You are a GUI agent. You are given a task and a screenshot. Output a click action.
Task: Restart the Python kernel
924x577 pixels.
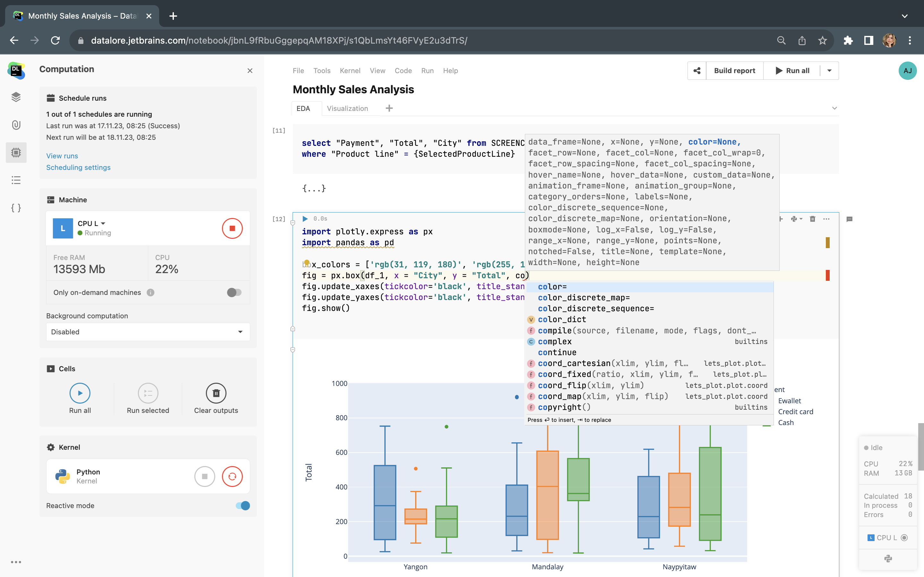[232, 476]
